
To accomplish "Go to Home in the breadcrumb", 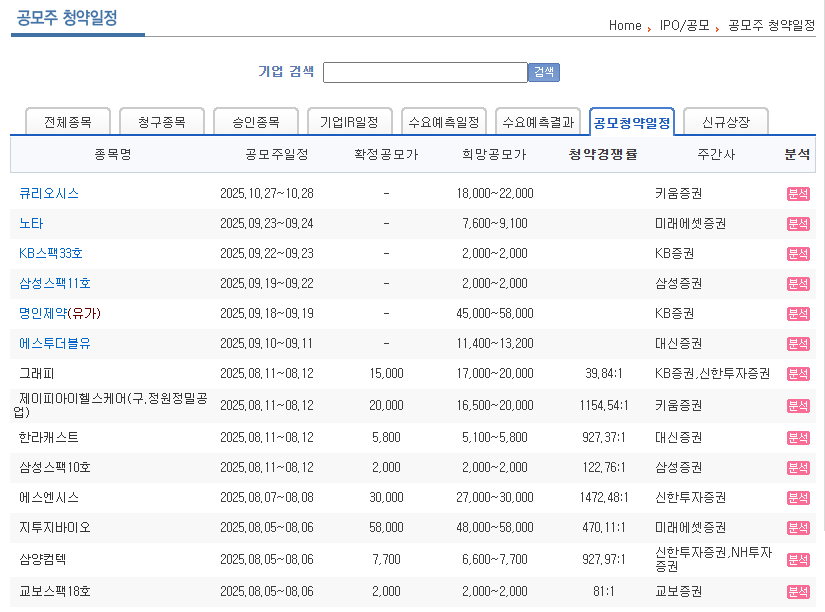I will tap(625, 25).
